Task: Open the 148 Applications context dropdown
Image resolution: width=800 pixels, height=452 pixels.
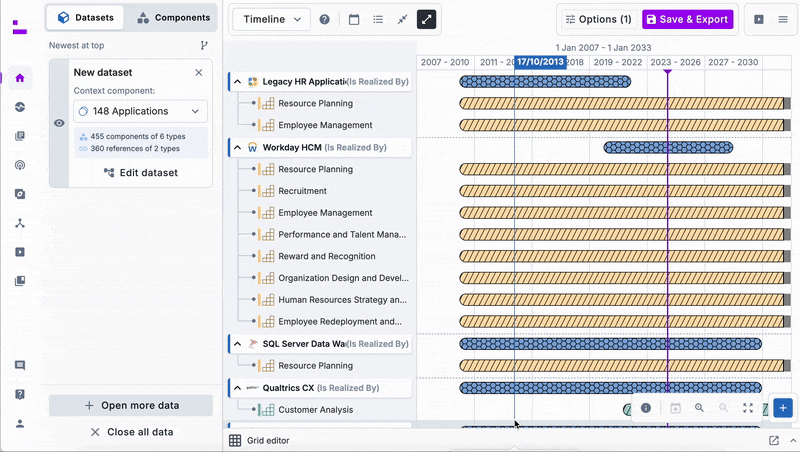Action: (x=140, y=111)
